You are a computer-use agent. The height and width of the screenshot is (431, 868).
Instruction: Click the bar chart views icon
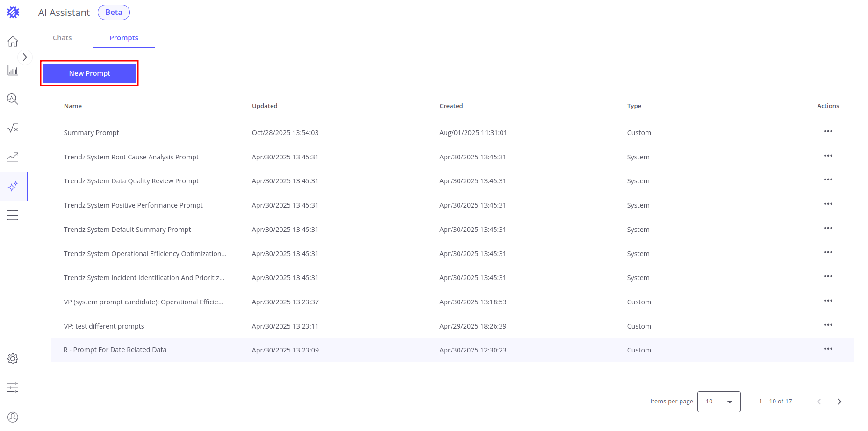(13, 71)
